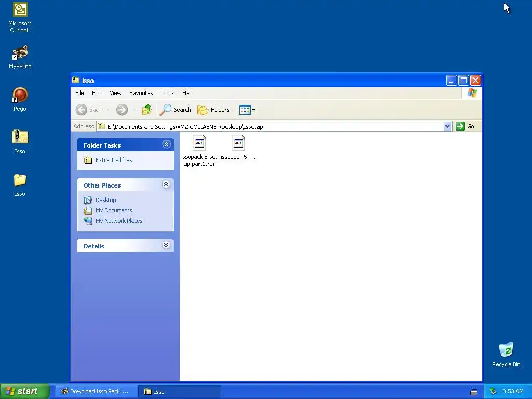532x399 pixels.
Task: Open the Edit menu
Action: 97,93
